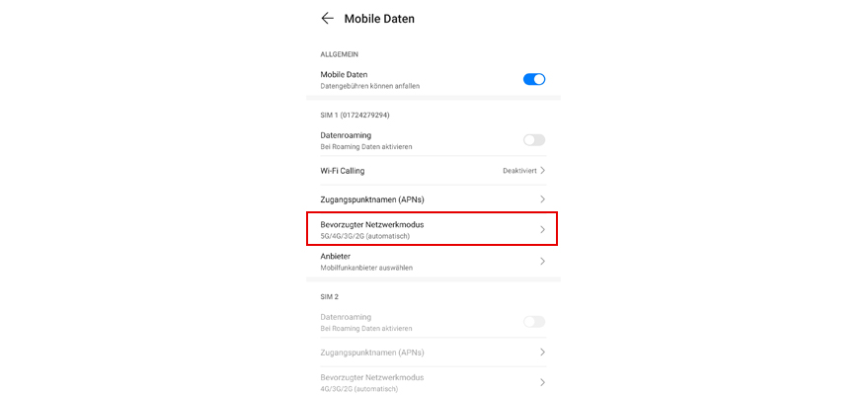Open chevron for SIM 1 Bevorzugter Netzwerkmodus
The height and width of the screenshot is (395, 868).
(x=542, y=229)
